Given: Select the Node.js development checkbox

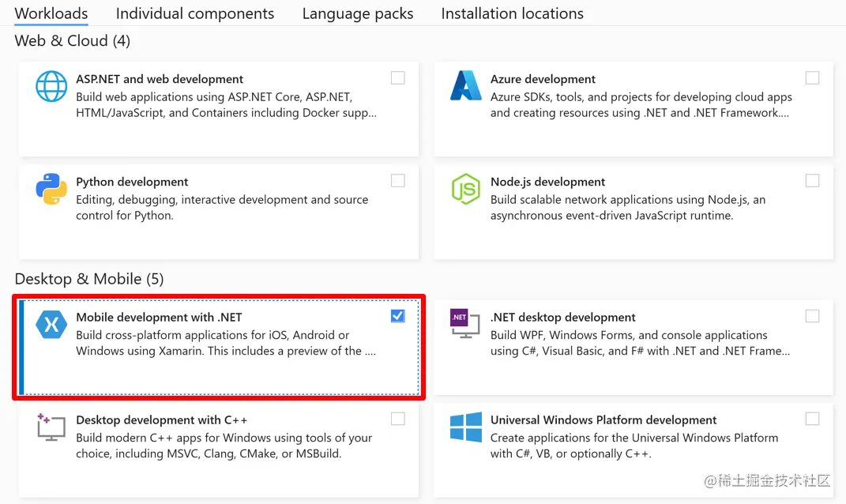Looking at the screenshot, I should pos(812,181).
